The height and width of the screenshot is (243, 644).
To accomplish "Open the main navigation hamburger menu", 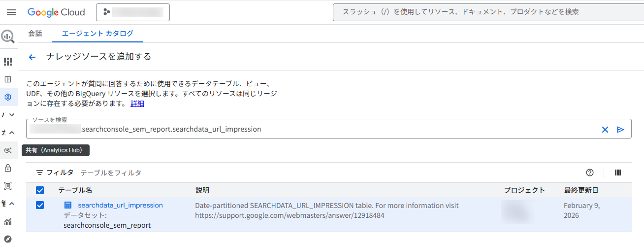I will (11, 12).
